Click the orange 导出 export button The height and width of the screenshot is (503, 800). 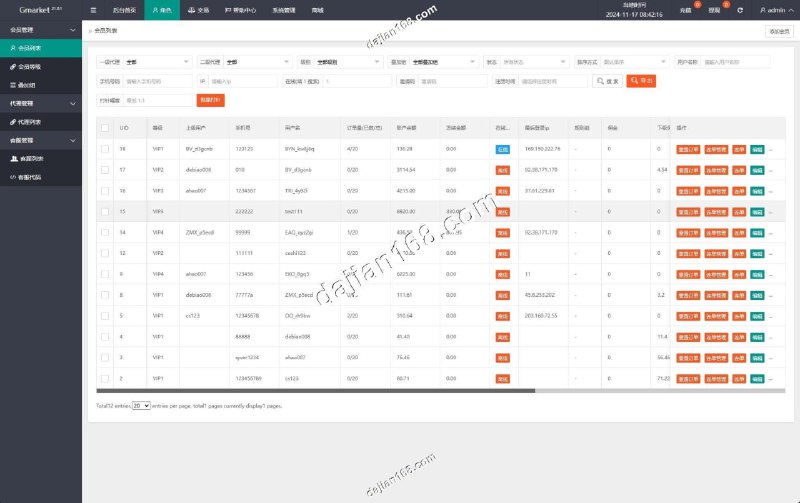point(641,81)
